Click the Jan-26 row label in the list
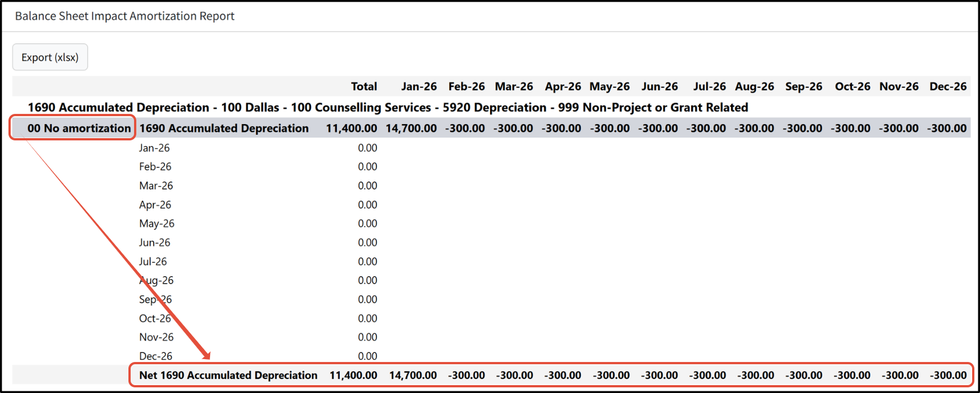Image resolution: width=980 pixels, height=393 pixels. click(x=154, y=148)
